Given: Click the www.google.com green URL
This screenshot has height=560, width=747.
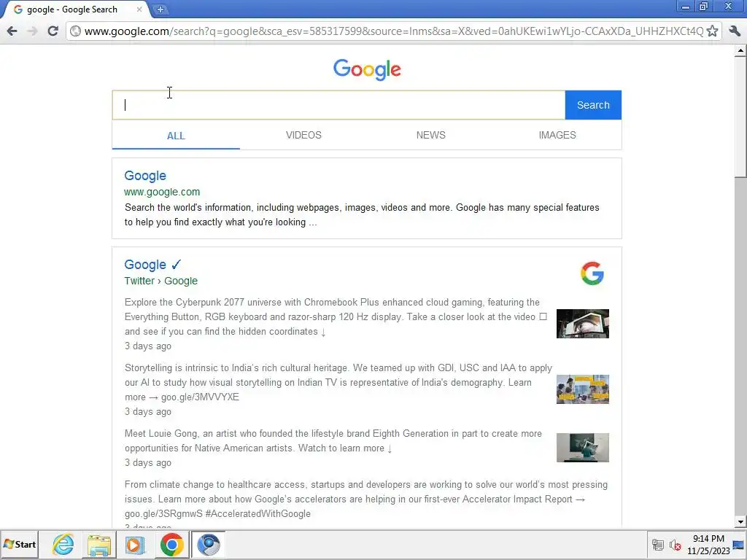Looking at the screenshot, I should [x=162, y=192].
